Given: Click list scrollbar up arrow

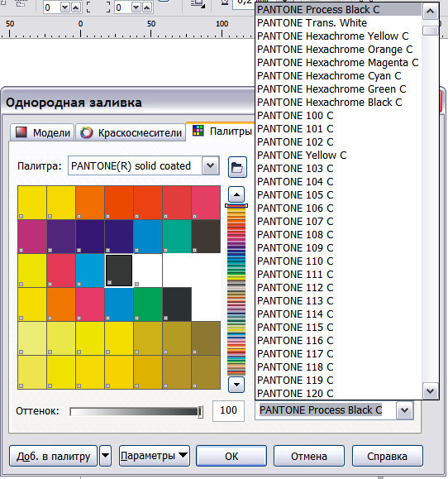Looking at the screenshot, I should (431, 12).
